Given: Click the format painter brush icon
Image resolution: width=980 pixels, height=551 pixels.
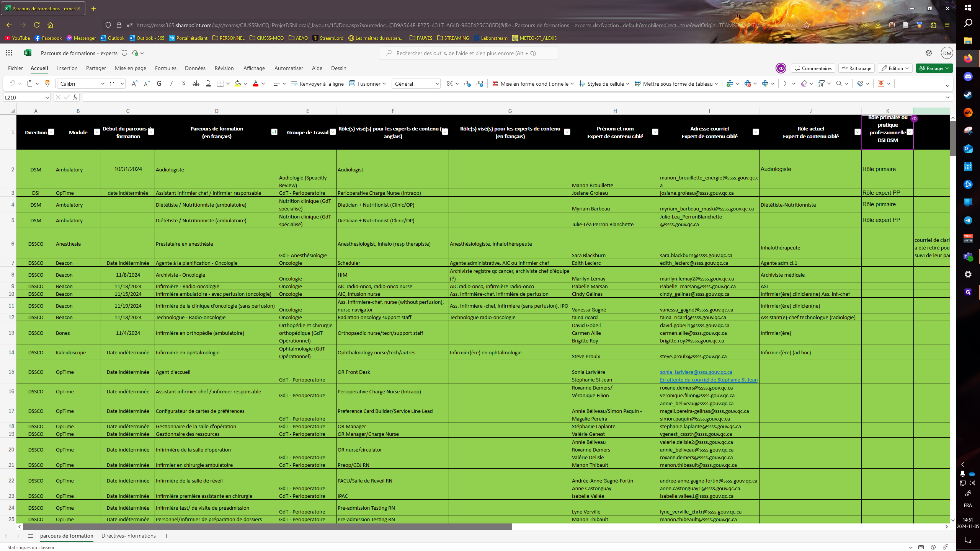Looking at the screenshot, I should coord(47,83).
